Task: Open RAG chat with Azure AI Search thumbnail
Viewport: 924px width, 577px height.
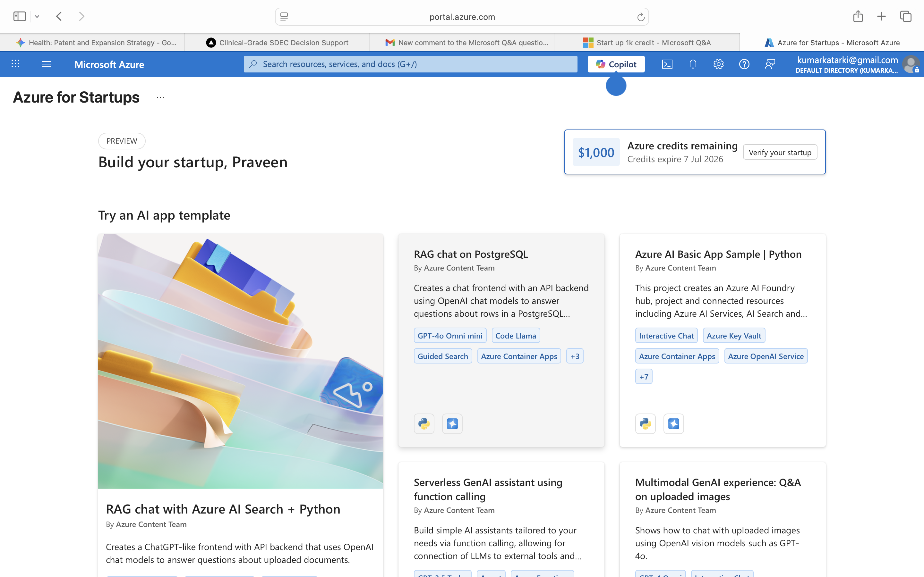Action: click(241, 361)
